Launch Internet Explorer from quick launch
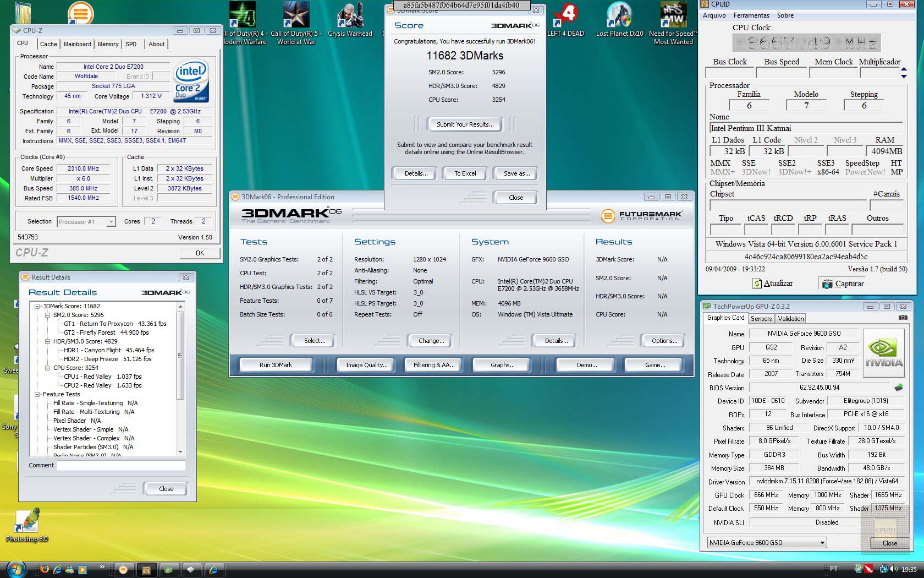924x578 pixels. 57,570
